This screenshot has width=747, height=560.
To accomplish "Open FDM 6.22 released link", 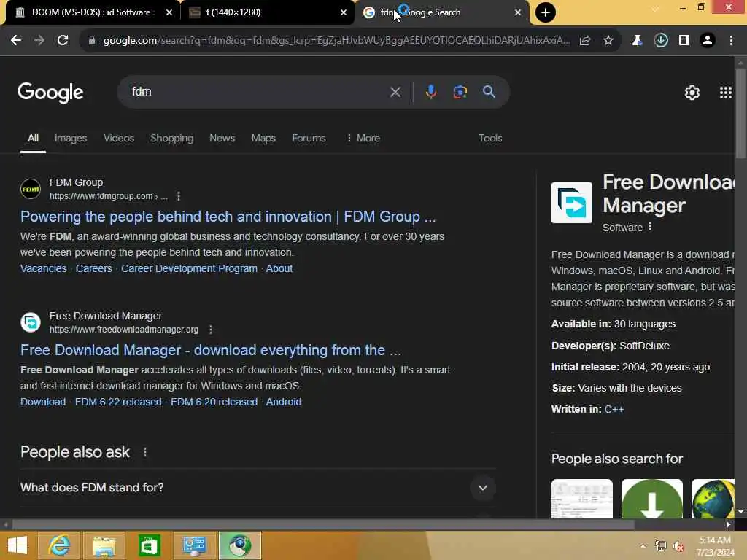I will (118, 402).
